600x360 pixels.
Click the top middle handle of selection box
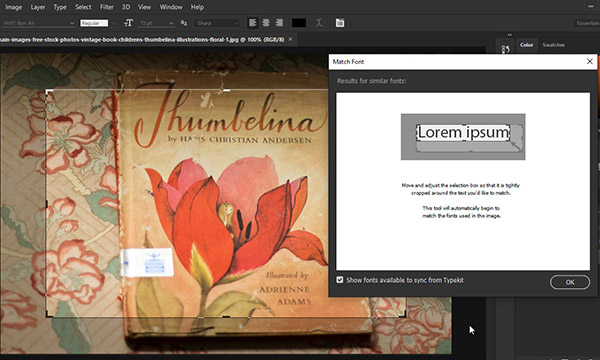(226, 90)
